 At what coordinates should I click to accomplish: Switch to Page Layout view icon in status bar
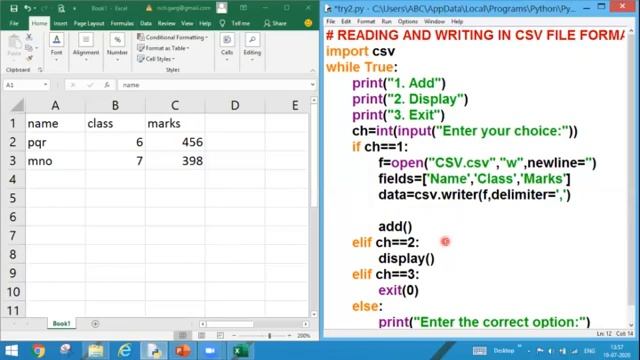(x=202, y=336)
